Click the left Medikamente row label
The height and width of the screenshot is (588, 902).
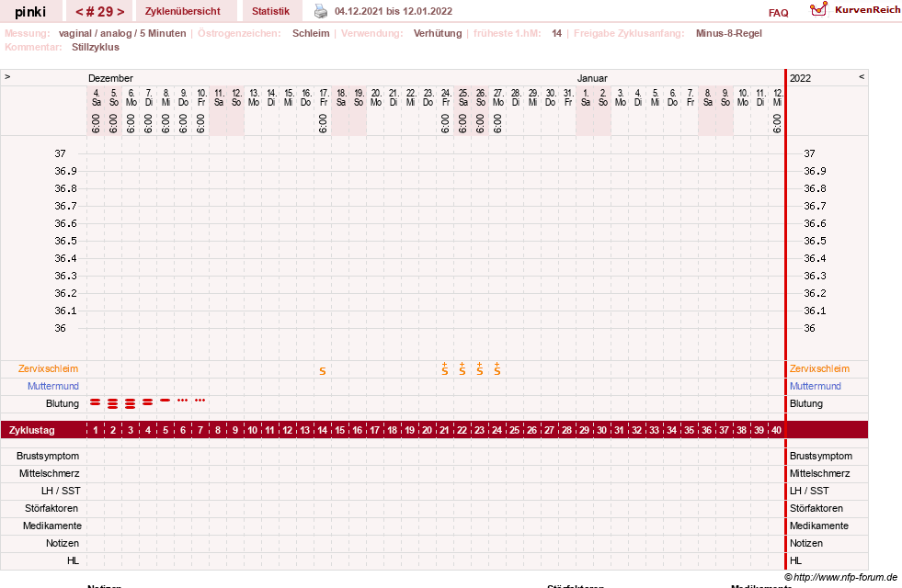52,526
